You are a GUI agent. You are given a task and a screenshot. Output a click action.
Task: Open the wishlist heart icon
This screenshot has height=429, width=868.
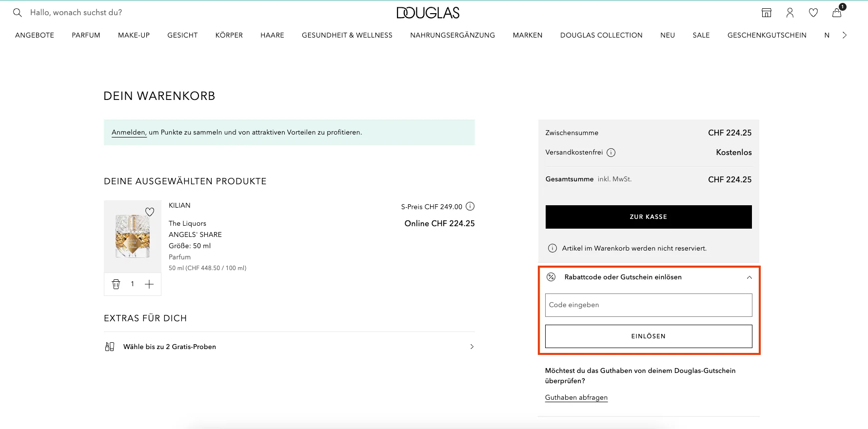tap(813, 13)
